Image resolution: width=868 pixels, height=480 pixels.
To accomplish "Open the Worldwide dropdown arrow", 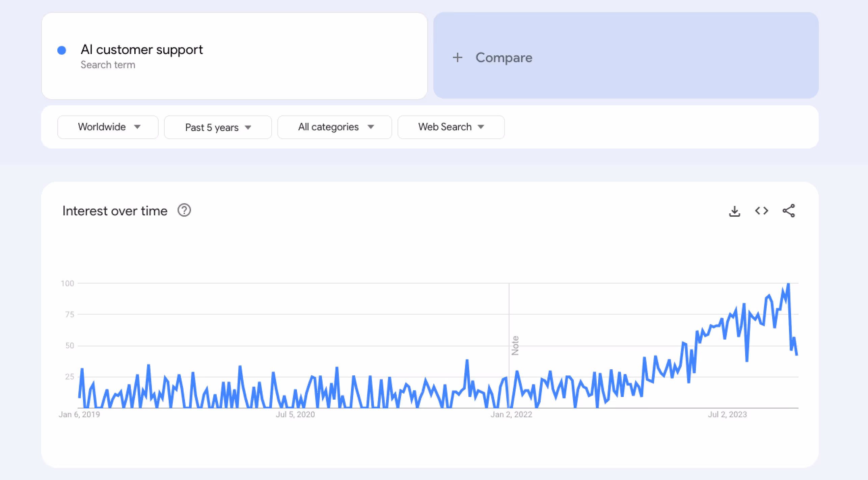I will [x=137, y=127].
